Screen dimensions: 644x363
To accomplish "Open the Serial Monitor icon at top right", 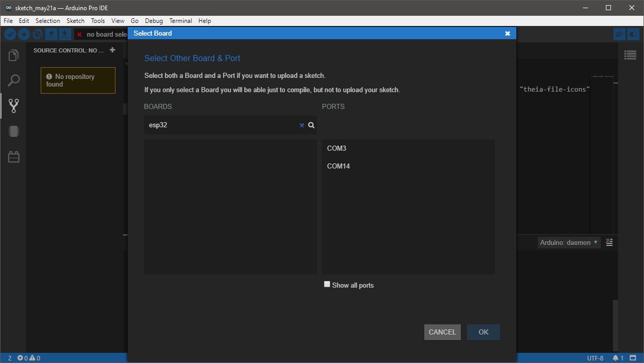I will pyautogui.click(x=619, y=34).
